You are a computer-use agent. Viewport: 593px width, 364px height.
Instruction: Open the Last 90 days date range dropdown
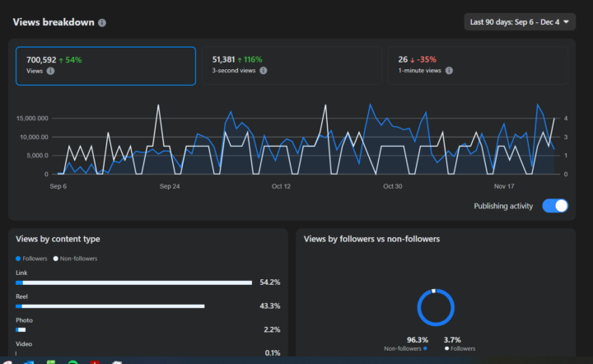coord(520,22)
